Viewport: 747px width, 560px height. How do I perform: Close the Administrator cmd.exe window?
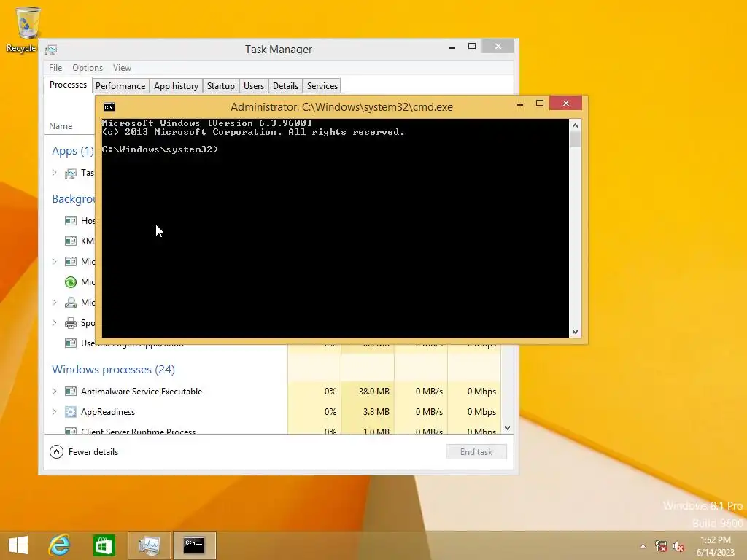(566, 104)
